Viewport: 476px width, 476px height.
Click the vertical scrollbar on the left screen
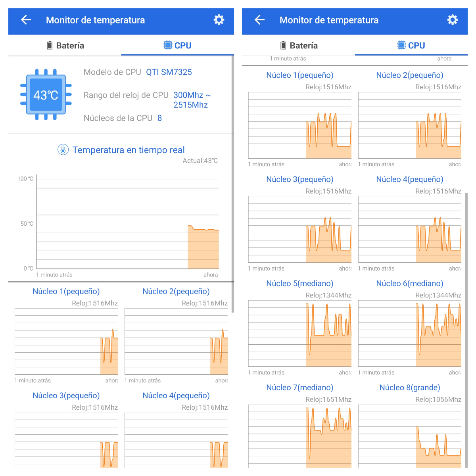pyautogui.click(x=233, y=182)
